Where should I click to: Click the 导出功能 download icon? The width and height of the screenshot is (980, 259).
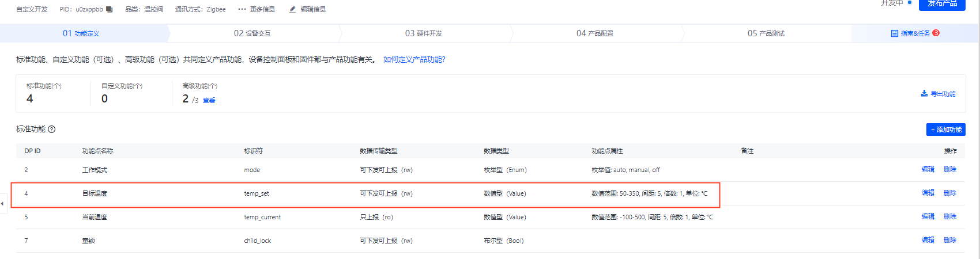coord(924,93)
